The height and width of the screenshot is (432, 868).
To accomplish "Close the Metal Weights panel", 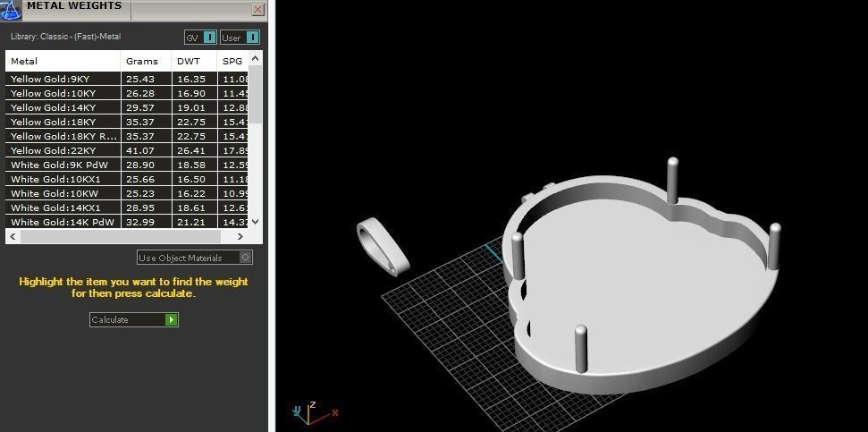I will [258, 10].
